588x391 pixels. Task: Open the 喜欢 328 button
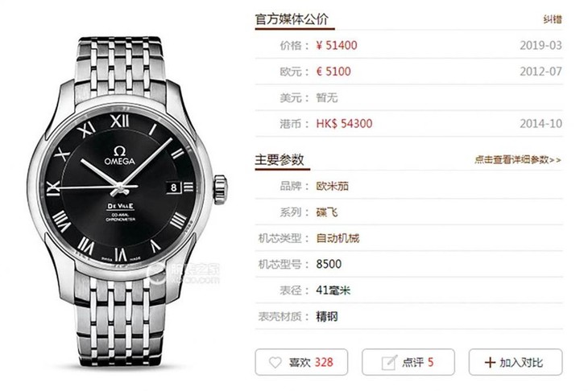(301, 362)
